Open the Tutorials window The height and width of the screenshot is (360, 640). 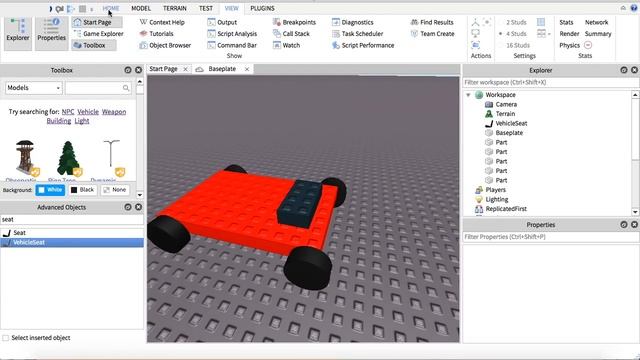[156, 34]
